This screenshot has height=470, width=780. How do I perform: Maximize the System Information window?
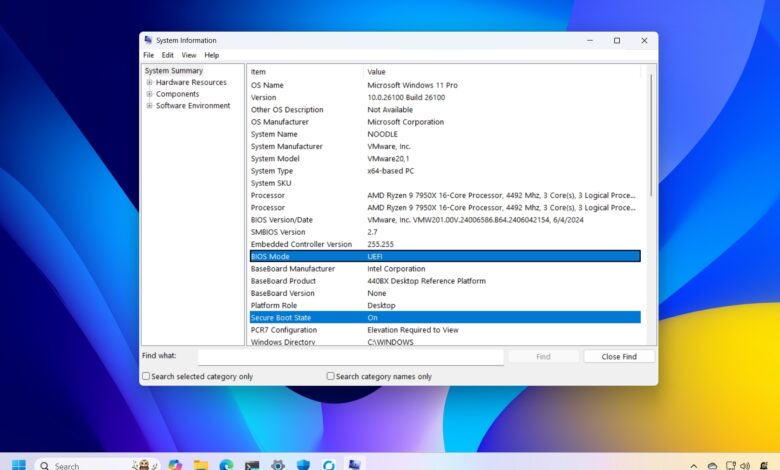click(x=617, y=40)
